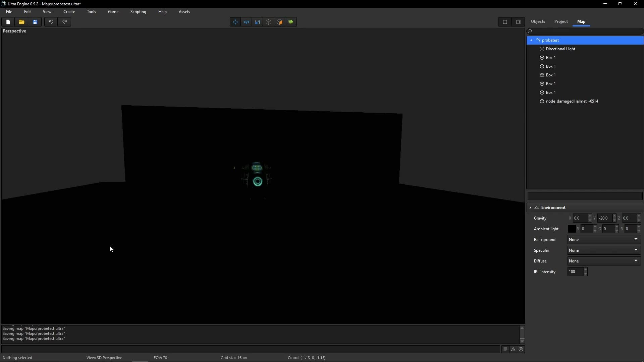The width and height of the screenshot is (644, 362).
Task: Select Directional Light in scene tree
Action: click(x=560, y=49)
